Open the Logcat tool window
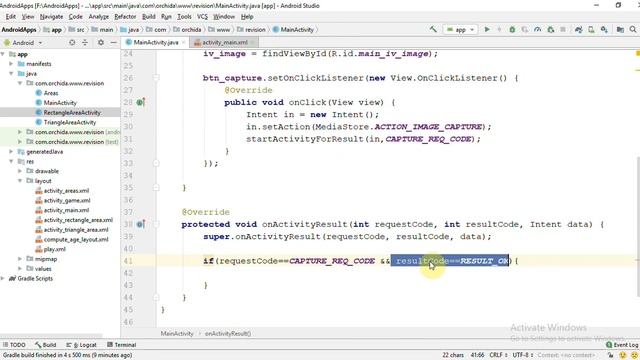 [x=82, y=345]
